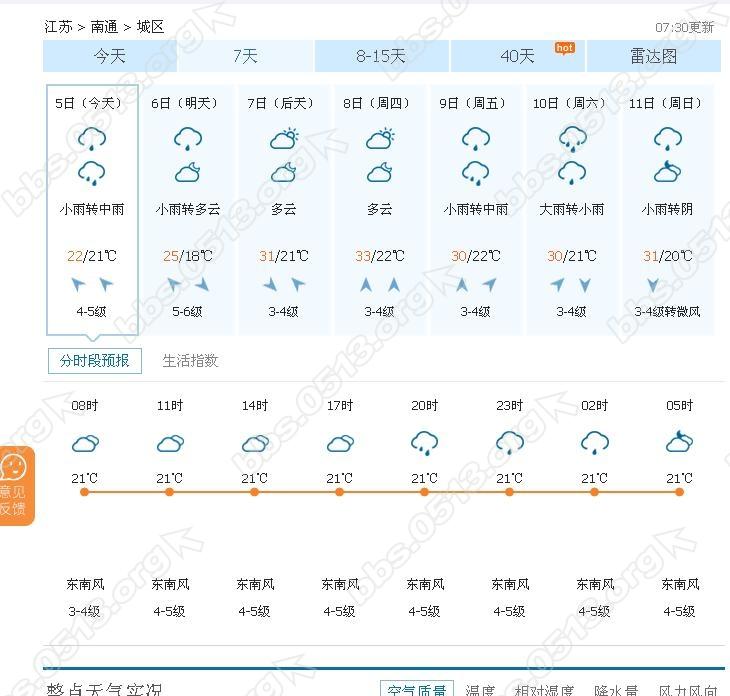Click the 3-4级 wind under 08时

point(84,611)
